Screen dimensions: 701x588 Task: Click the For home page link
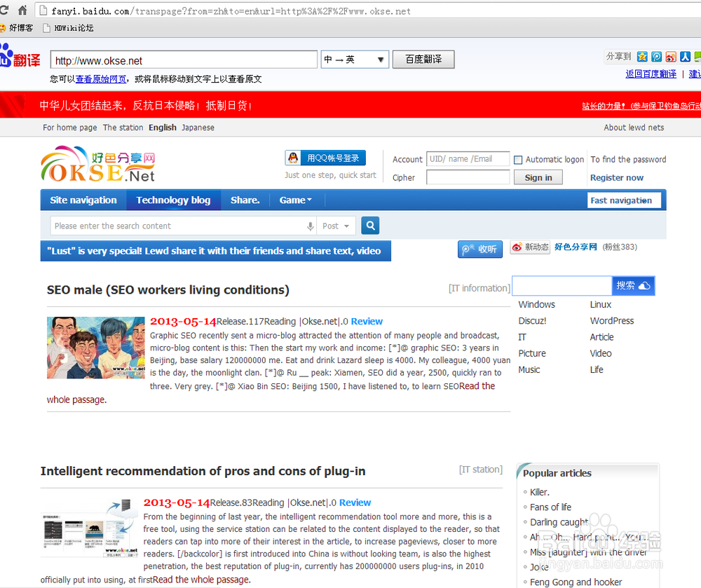[69, 128]
